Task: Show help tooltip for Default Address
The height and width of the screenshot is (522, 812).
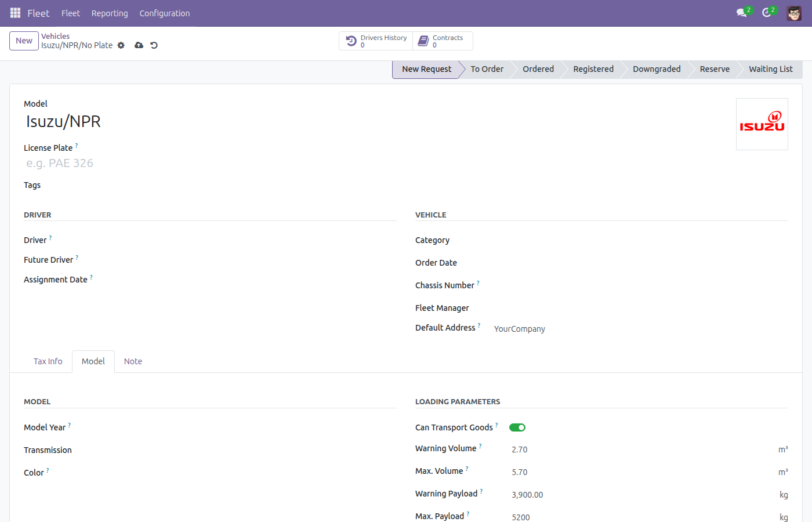Action: pyautogui.click(x=479, y=325)
